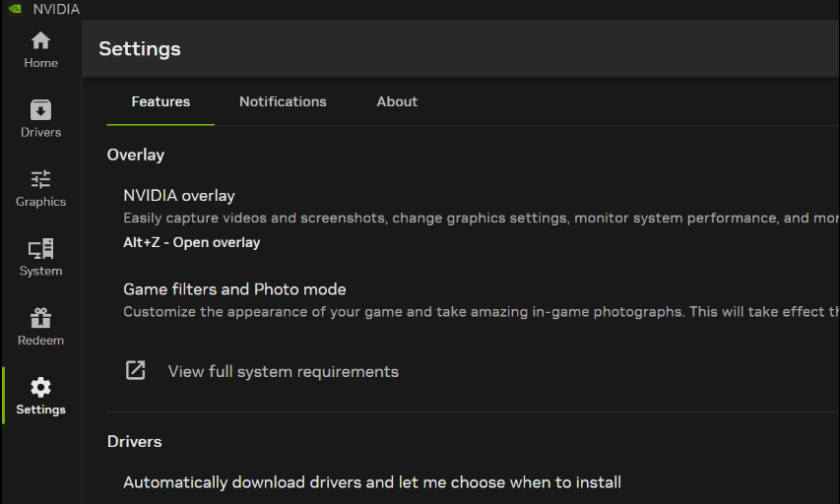Click the Alt+Z Open overlay shortcut text
Viewport: 840px width, 504px height.
pos(192,242)
